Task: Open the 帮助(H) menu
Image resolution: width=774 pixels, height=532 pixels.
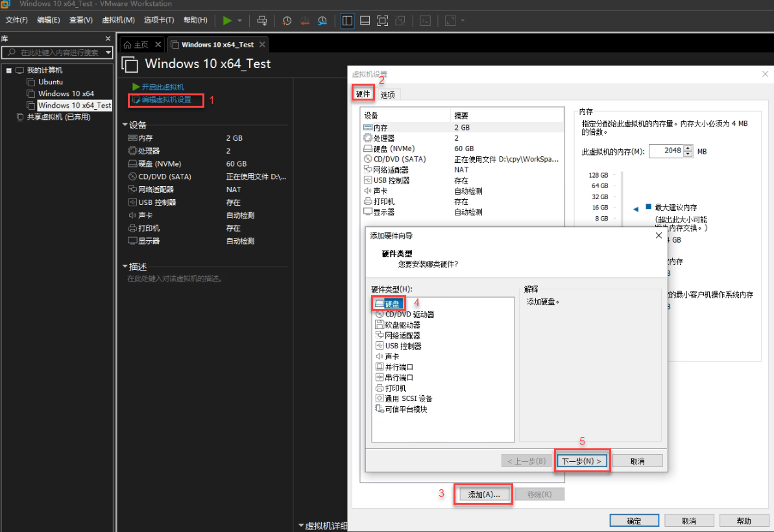Action: pyautogui.click(x=195, y=19)
